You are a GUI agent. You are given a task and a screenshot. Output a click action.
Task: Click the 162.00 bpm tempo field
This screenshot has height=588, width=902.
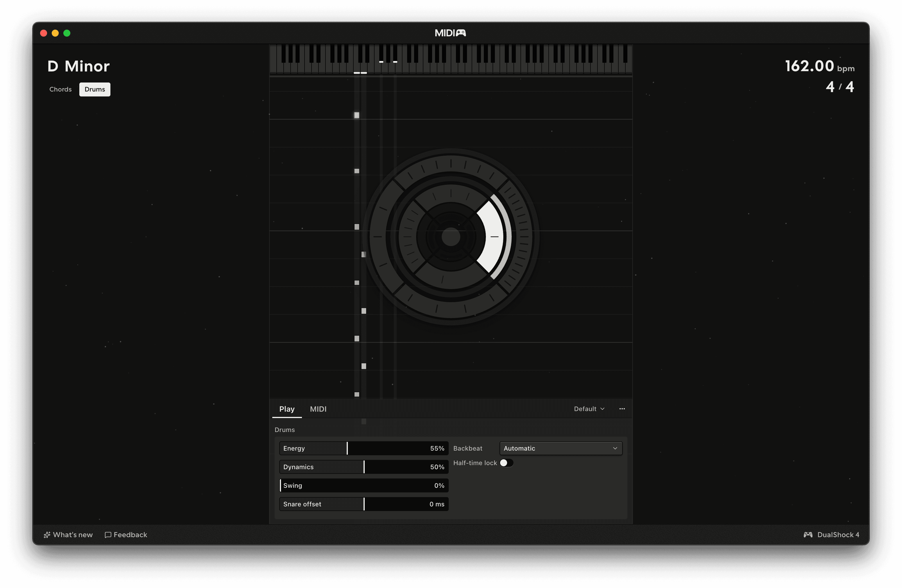[x=819, y=66]
